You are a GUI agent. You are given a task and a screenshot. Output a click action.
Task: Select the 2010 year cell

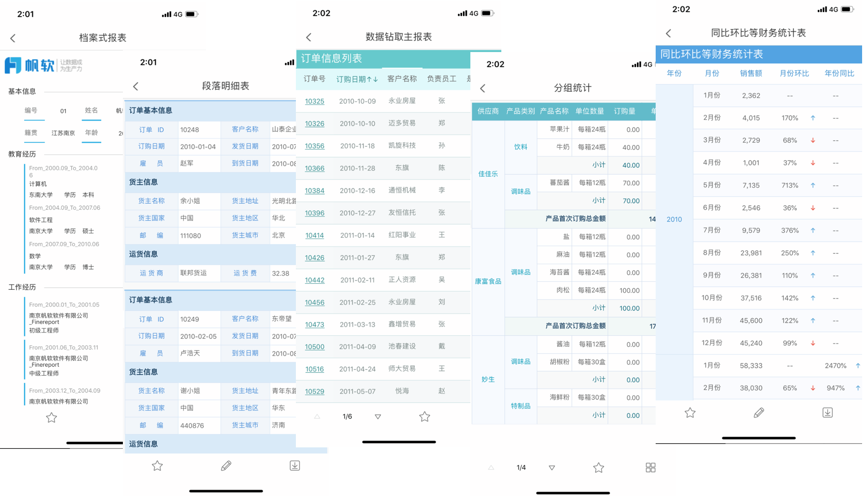click(674, 220)
